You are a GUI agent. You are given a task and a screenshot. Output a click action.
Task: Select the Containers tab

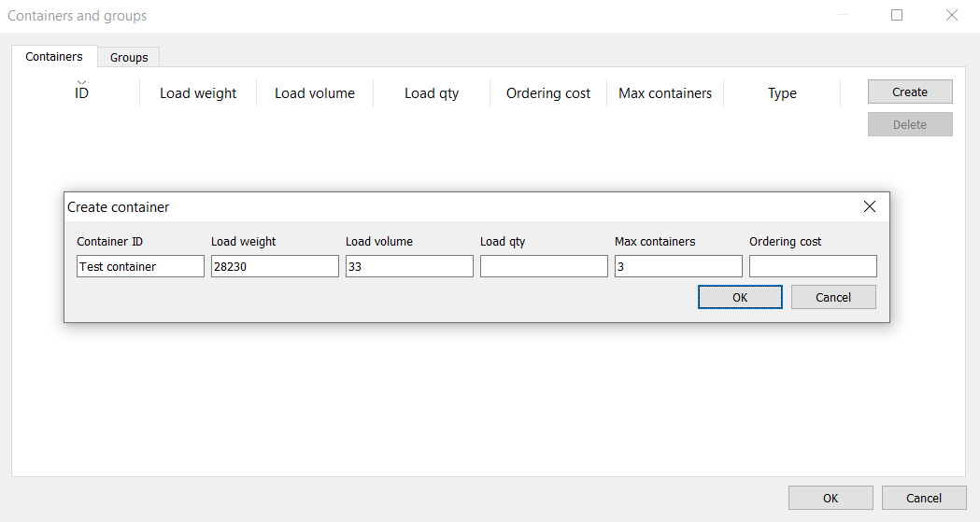[x=54, y=56]
